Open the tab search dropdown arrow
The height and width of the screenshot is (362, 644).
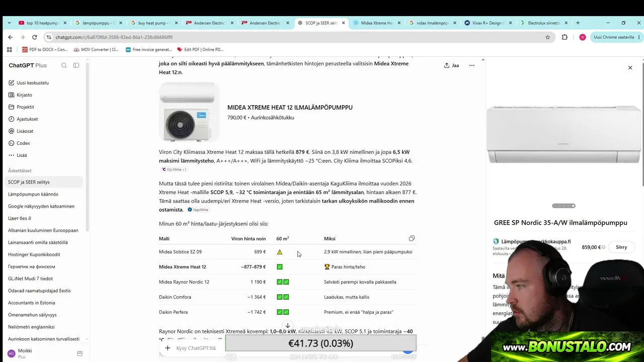pyautogui.click(x=9, y=23)
